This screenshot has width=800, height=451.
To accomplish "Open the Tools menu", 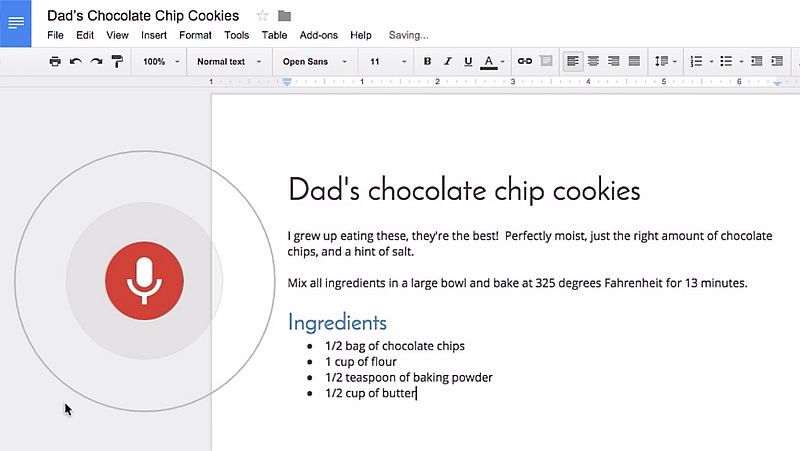I will tap(236, 35).
